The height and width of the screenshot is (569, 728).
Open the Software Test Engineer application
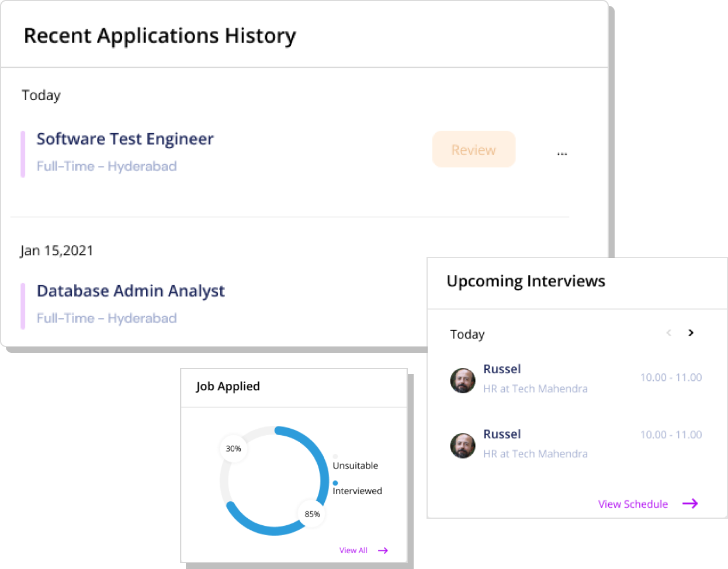(125, 139)
